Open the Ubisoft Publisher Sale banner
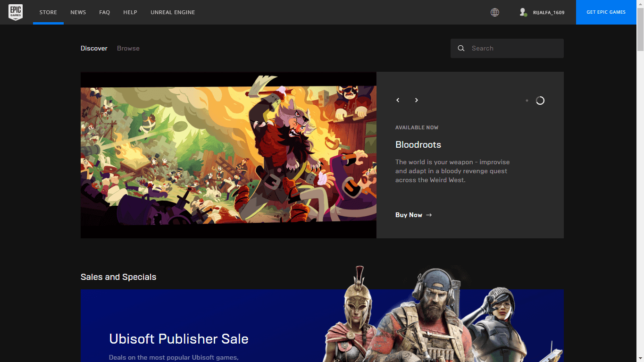 pyautogui.click(x=322, y=326)
